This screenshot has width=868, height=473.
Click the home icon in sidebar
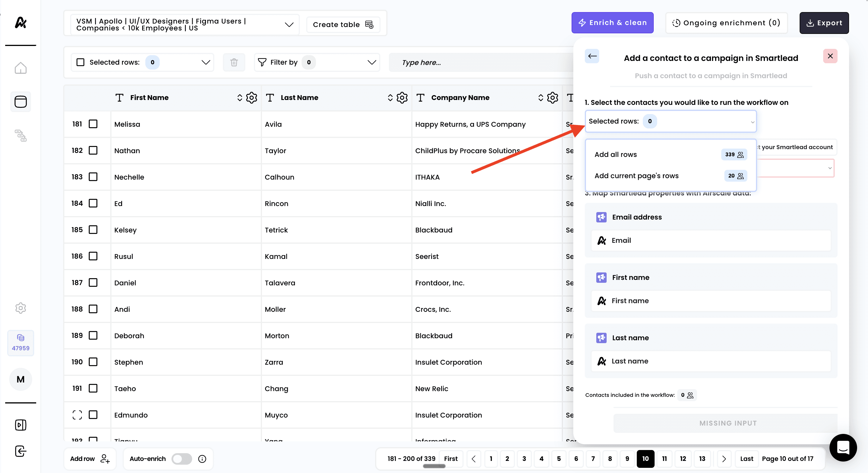[21, 68]
